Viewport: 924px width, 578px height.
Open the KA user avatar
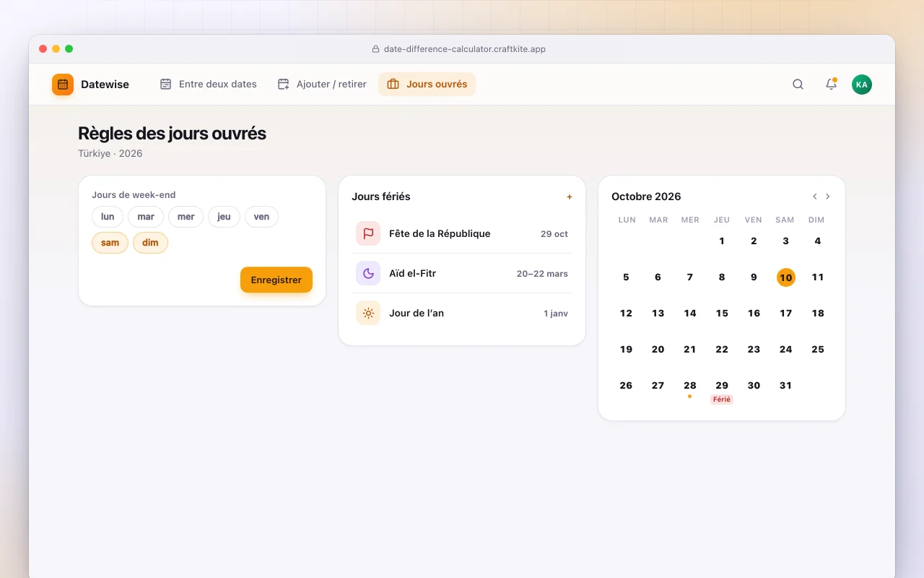coord(861,85)
